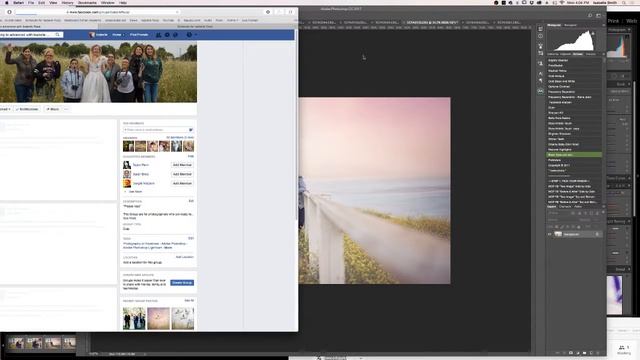This screenshot has width=640, height=360.
Task: Click See More under suggested members
Action: (x=135, y=191)
